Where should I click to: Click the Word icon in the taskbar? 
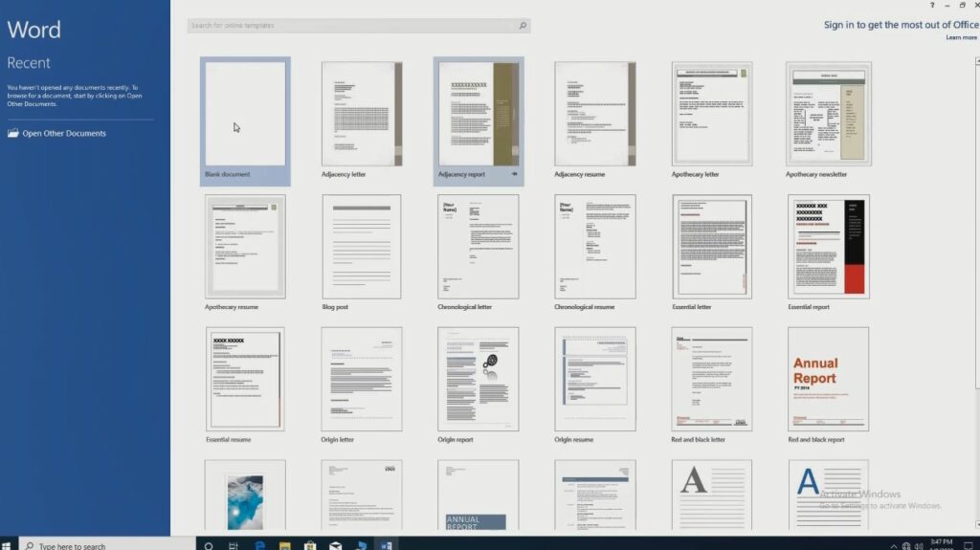[387, 545]
